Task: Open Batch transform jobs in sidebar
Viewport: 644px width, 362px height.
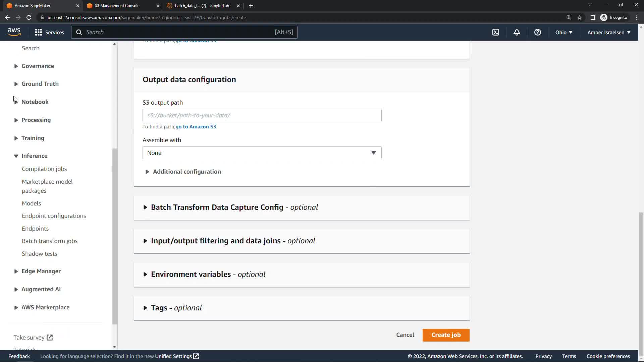Action: pos(50,241)
